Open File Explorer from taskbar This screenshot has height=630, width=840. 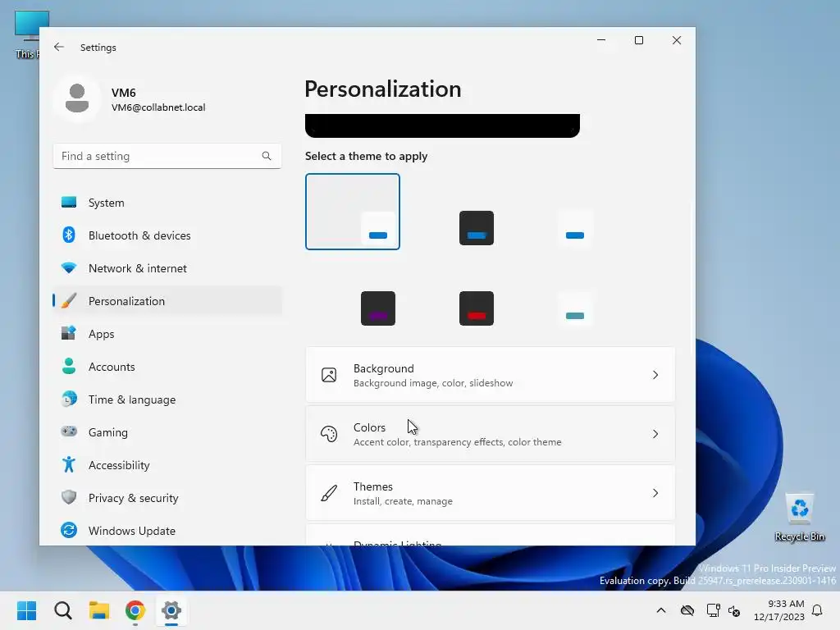99,610
